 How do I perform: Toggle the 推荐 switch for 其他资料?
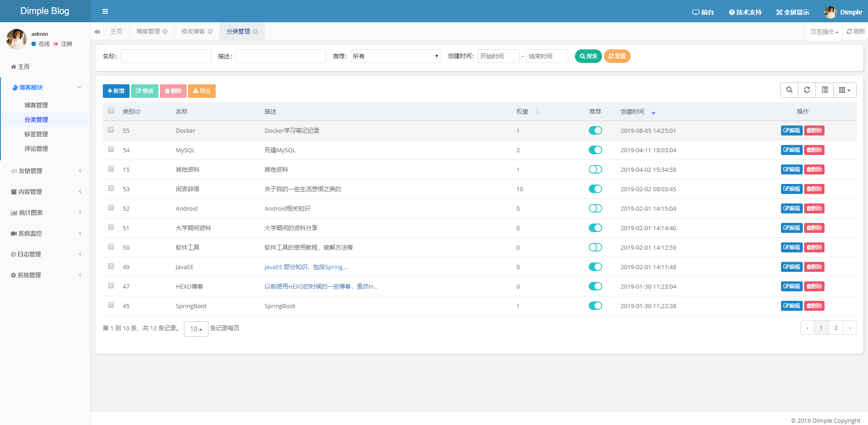click(595, 169)
